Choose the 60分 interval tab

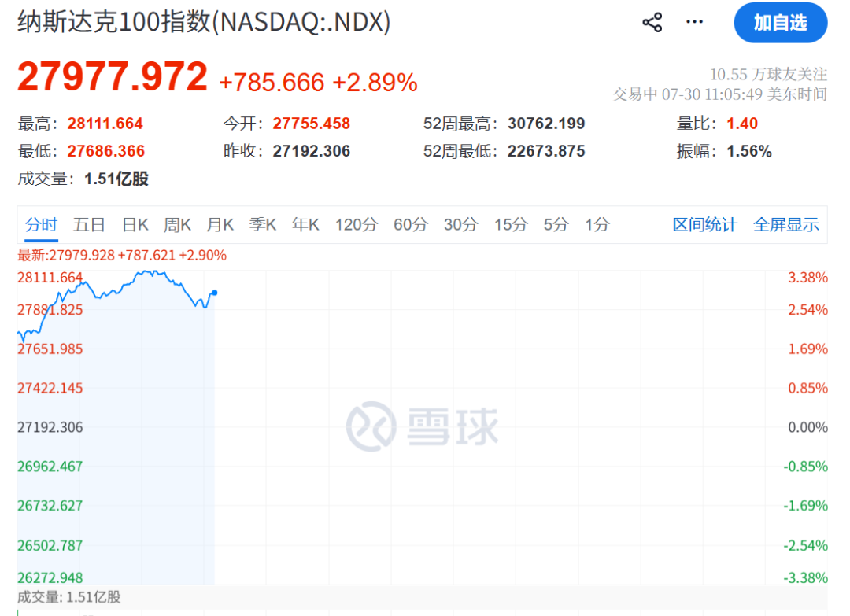coord(411,224)
